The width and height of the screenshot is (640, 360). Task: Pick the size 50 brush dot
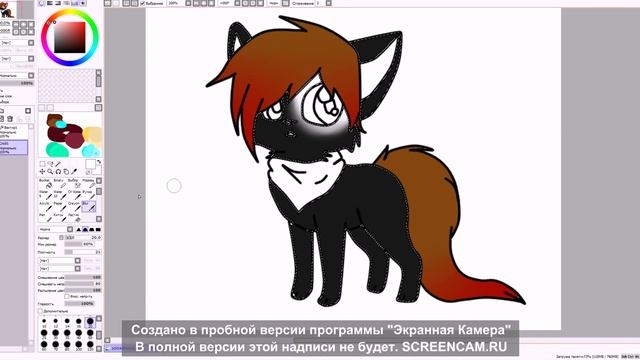point(90,333)
